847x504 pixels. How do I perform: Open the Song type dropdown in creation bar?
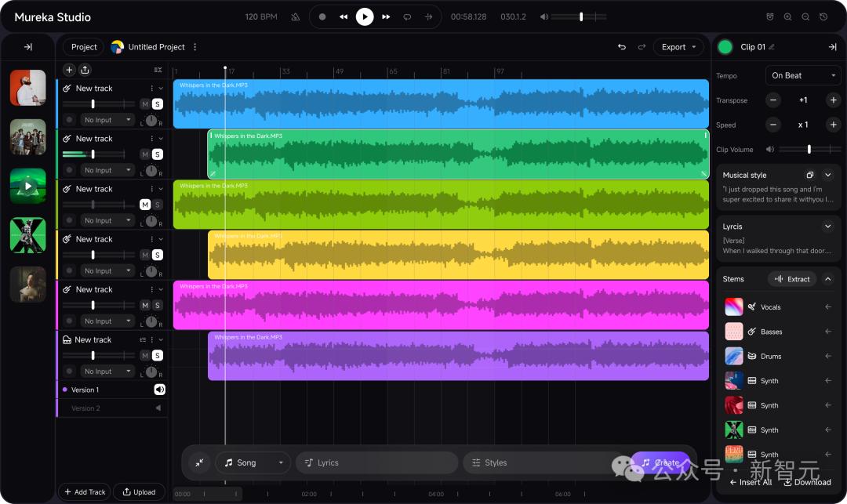(253, 462)
